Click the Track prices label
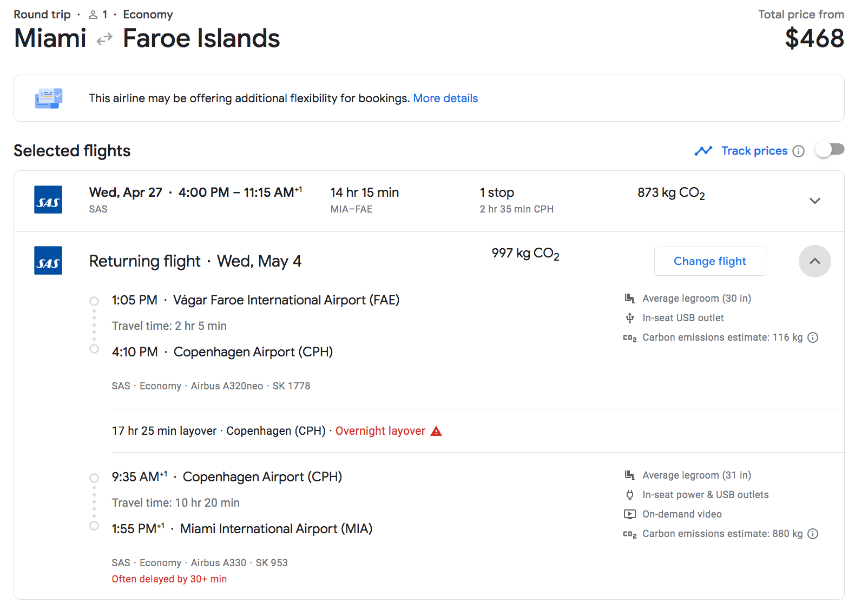Screen dimensions: 868x610 [x=754, y=151]
